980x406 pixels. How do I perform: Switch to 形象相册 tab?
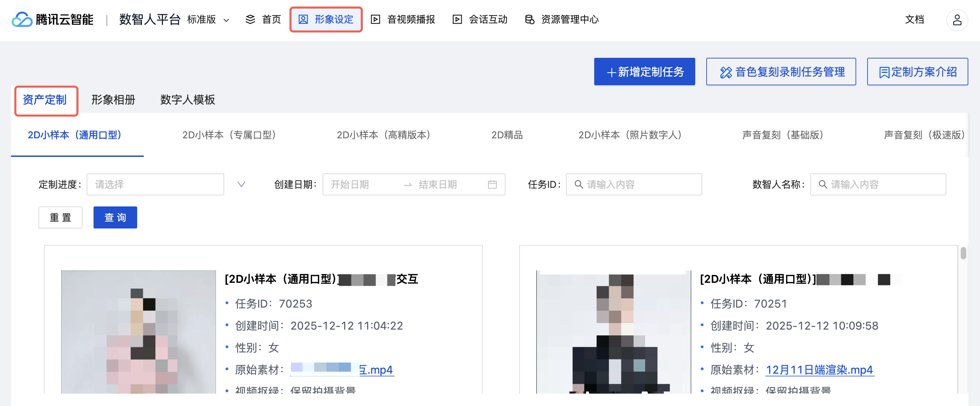[113, 100]
